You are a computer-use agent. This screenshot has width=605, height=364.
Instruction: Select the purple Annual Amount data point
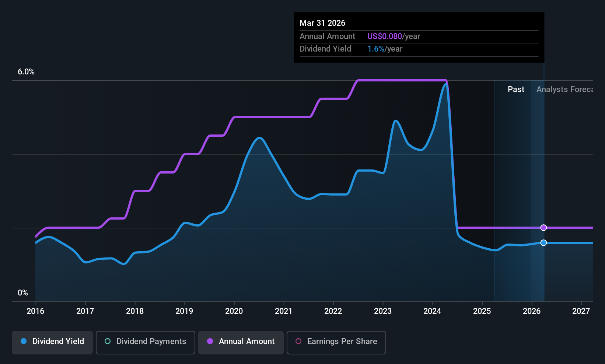[543, 228]
